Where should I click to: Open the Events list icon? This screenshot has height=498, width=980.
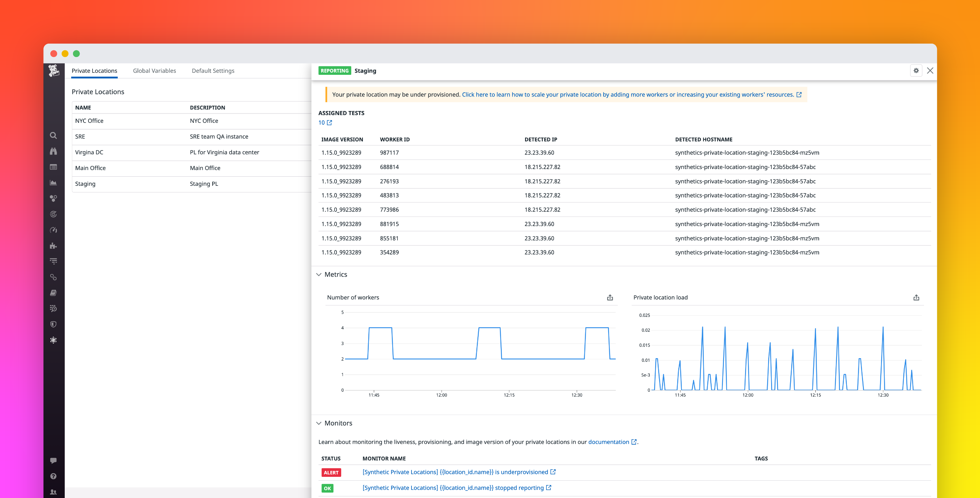point(53,167)
